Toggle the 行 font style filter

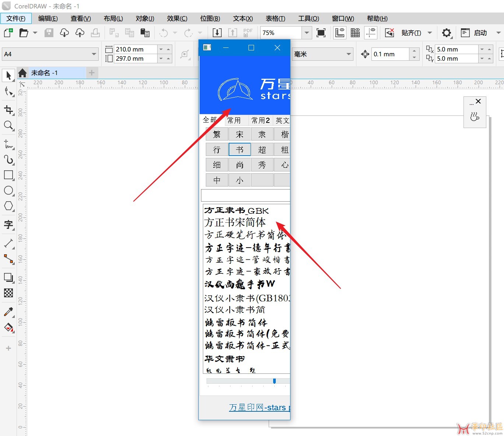tap(217, 150)
